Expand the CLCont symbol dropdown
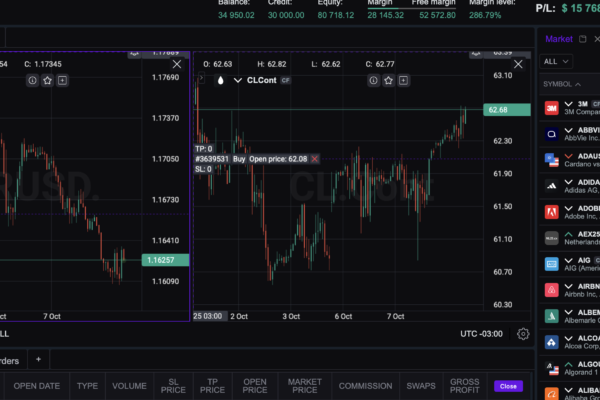The height and width of the screenshot is (400, 600). (238, 80)
